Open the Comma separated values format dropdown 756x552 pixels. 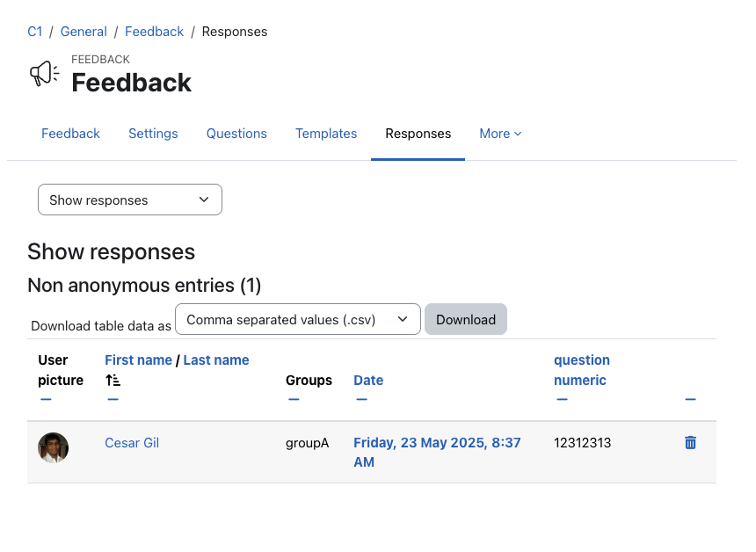click(298, 319)
